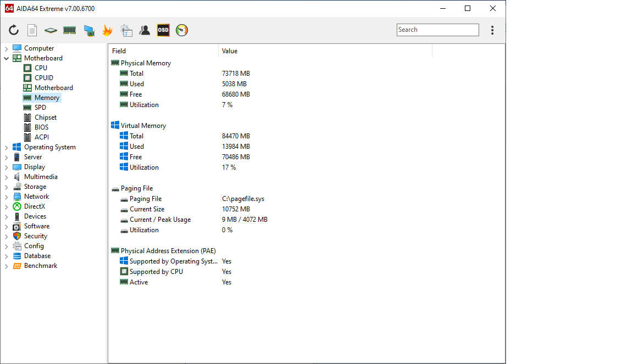Select the Physical Memory Total row
The width and height of the screenshot is (633, 364).
pos(136,73)
